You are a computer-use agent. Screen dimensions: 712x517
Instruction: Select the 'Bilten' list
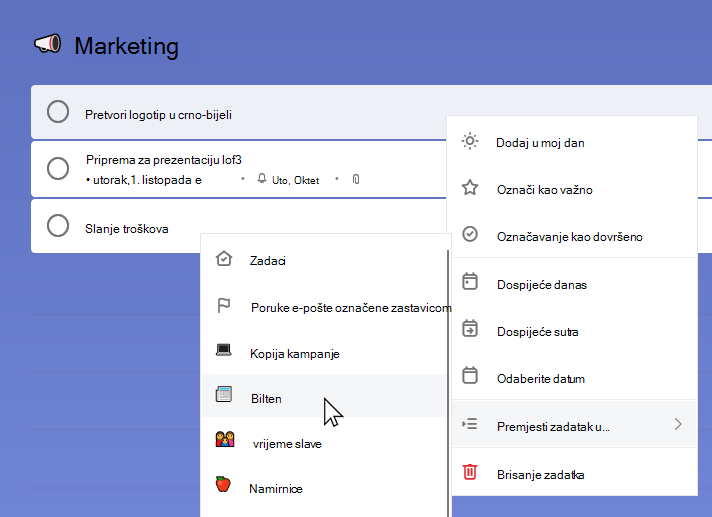tap(323, 396)
